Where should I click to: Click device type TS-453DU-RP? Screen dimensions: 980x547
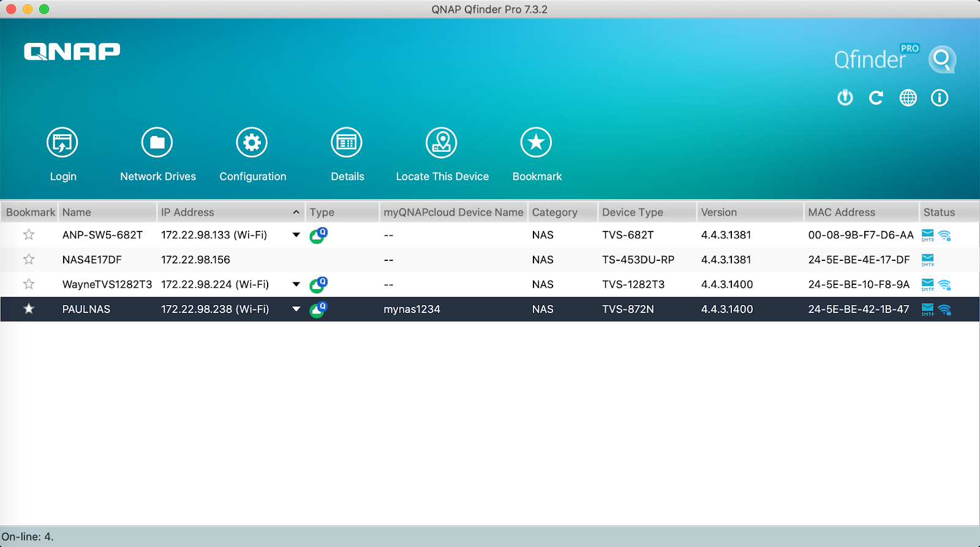pyautogui.click(x=638, y=260)
